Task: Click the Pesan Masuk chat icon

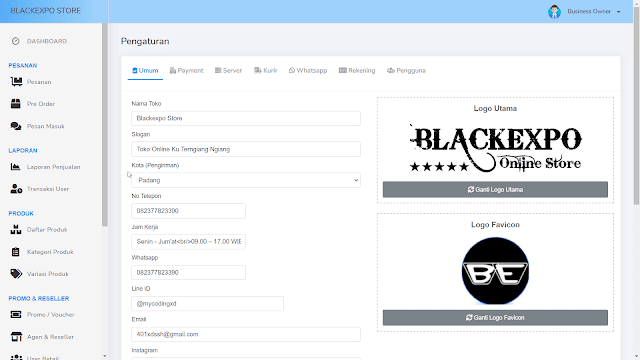Action: pos(16,126)
